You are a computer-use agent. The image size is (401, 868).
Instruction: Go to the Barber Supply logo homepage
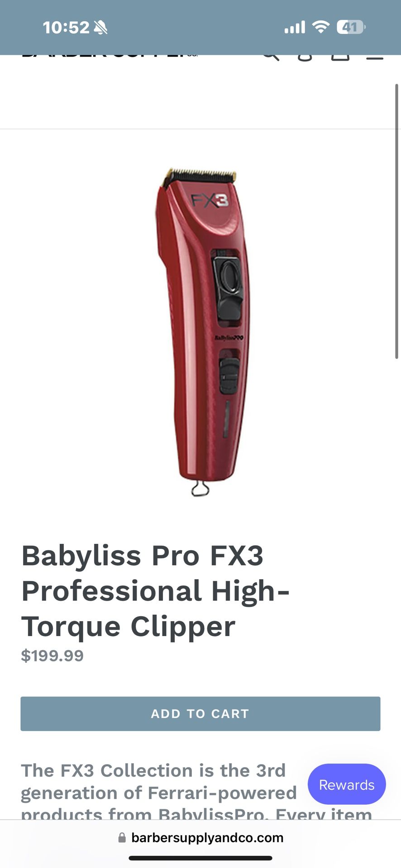[x=110, y=56]
